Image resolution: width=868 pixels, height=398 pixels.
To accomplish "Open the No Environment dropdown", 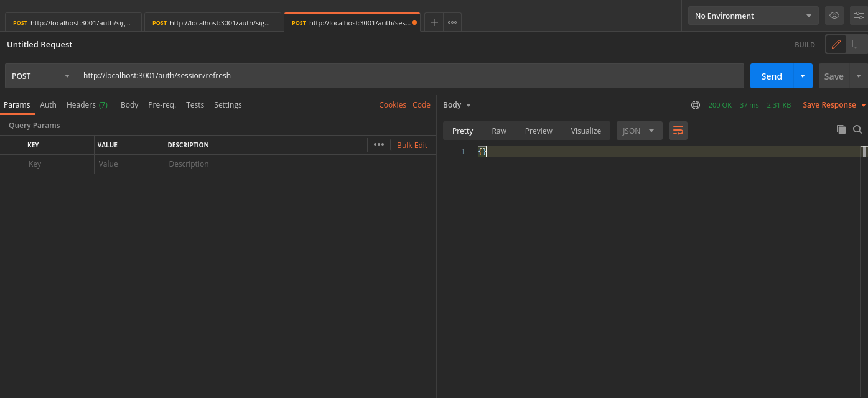I will (x=753, y=16).
